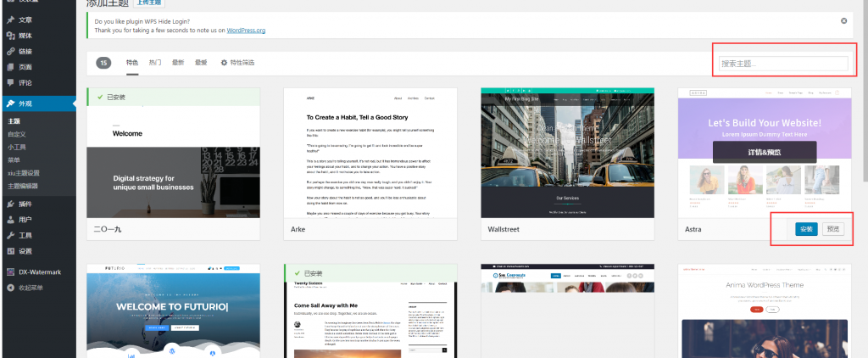Switch to the 热门 (Popular) tab
Screen dimensions: 868x358
point(155,63)
